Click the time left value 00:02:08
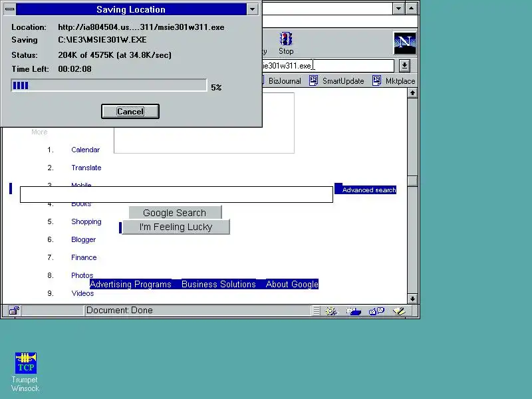This screenshot has height=399, width=532. click(x=74, y=69)
